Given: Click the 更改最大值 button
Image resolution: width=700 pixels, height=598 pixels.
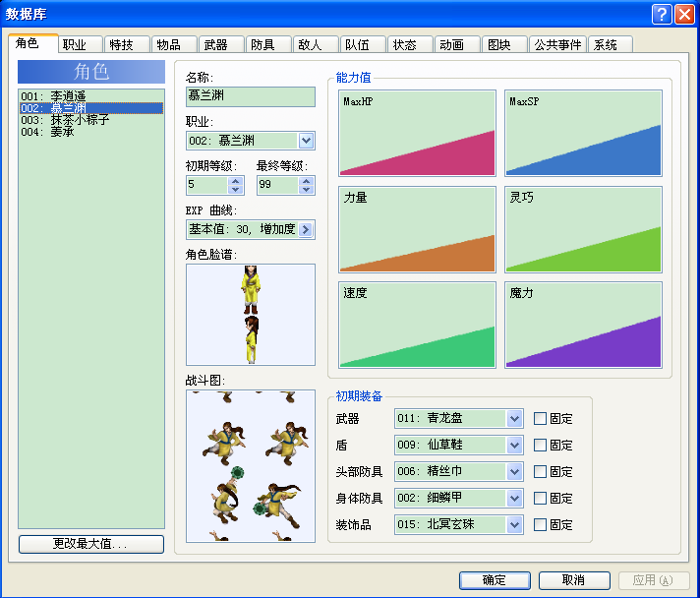Looking at the screenshot, I should point(91,544).
